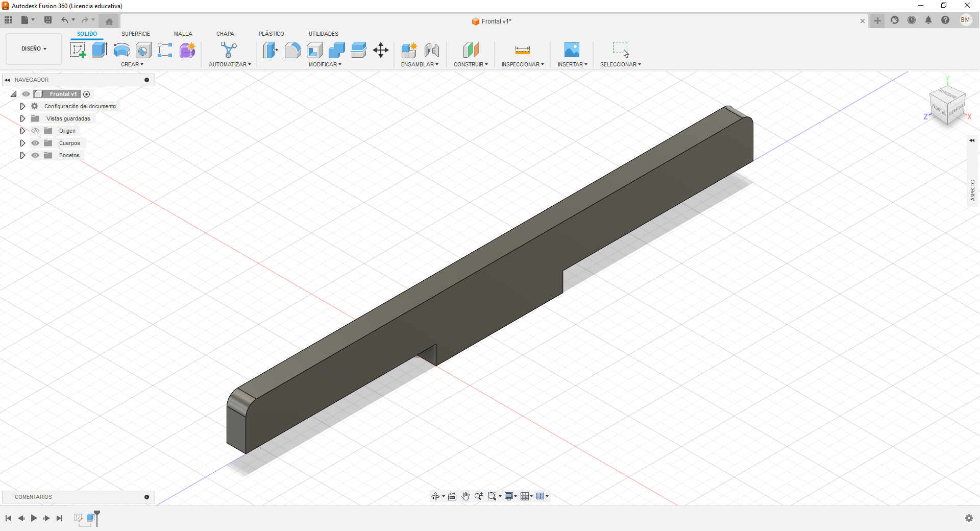Click the Save icon in the top bar
This screenshot has width=980, height=531.
(48, 20)
